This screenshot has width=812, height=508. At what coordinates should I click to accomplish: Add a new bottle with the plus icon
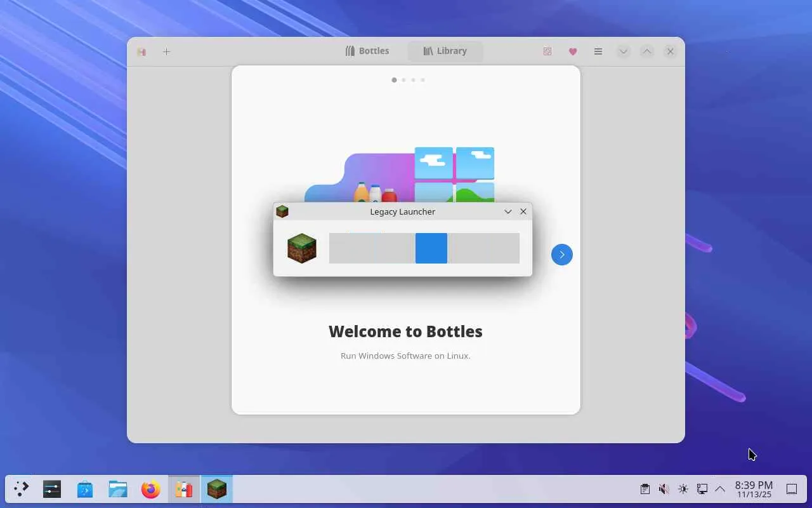[166, 51]
